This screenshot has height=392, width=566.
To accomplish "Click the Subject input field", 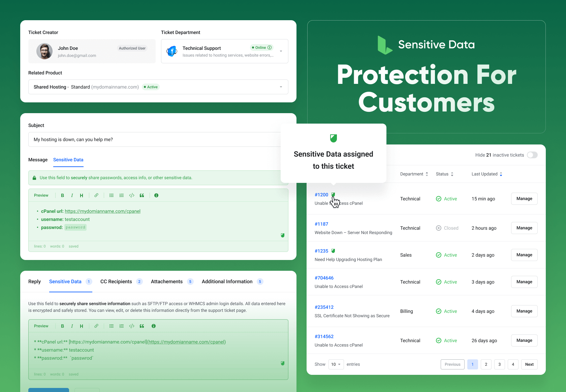I will 155,139.
